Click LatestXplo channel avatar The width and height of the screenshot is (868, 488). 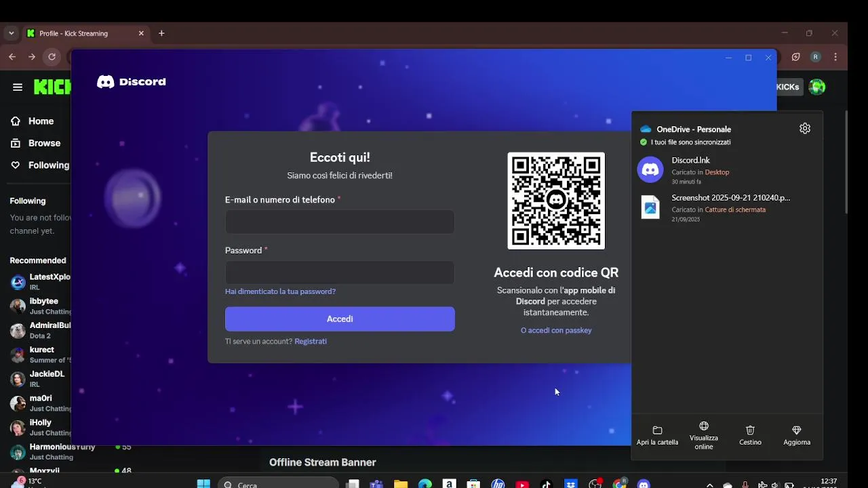click(x=18, y=282)
